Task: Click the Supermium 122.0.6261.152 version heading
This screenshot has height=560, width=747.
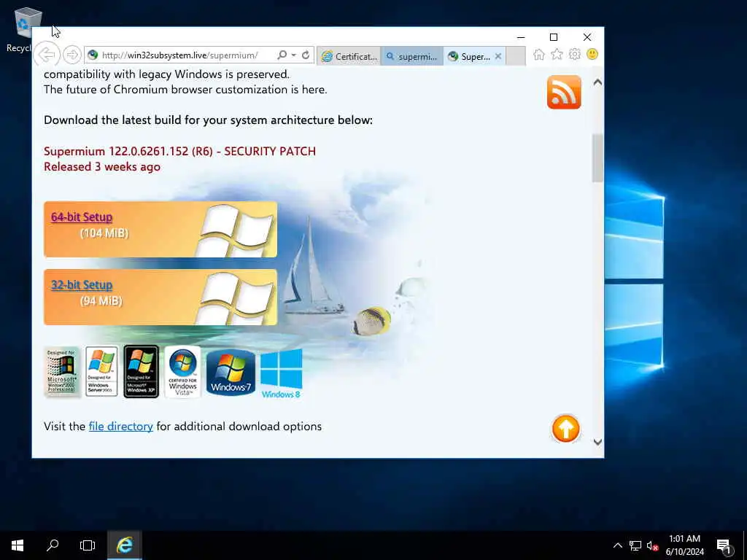Action: [179, 151]
